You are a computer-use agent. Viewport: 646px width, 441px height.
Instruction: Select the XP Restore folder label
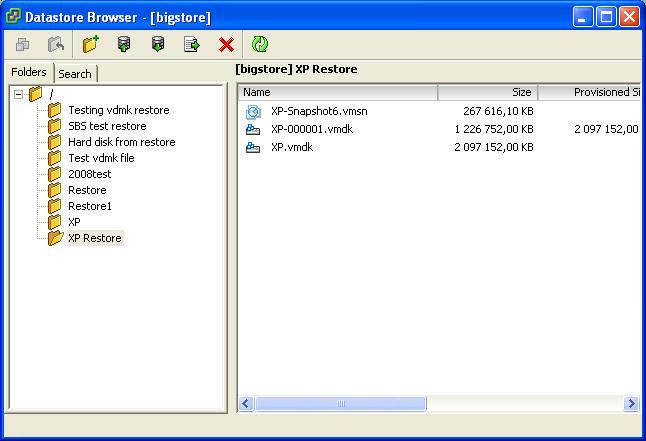(95, 238)
